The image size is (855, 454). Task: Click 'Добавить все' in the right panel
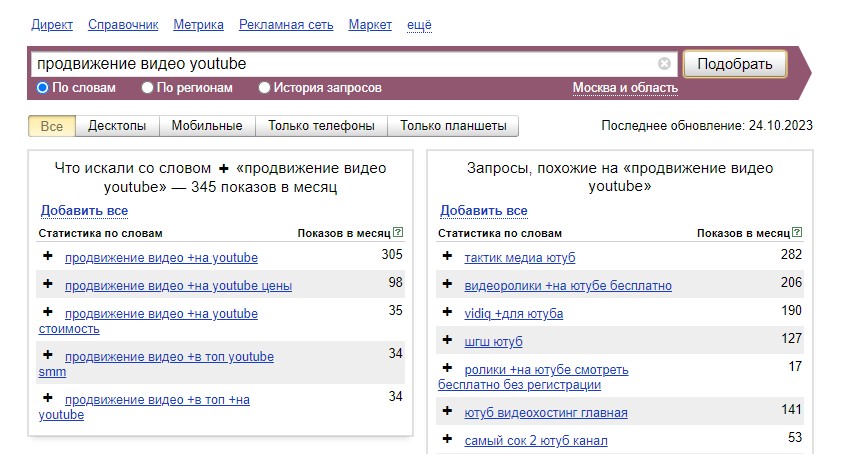click(484, 210)
